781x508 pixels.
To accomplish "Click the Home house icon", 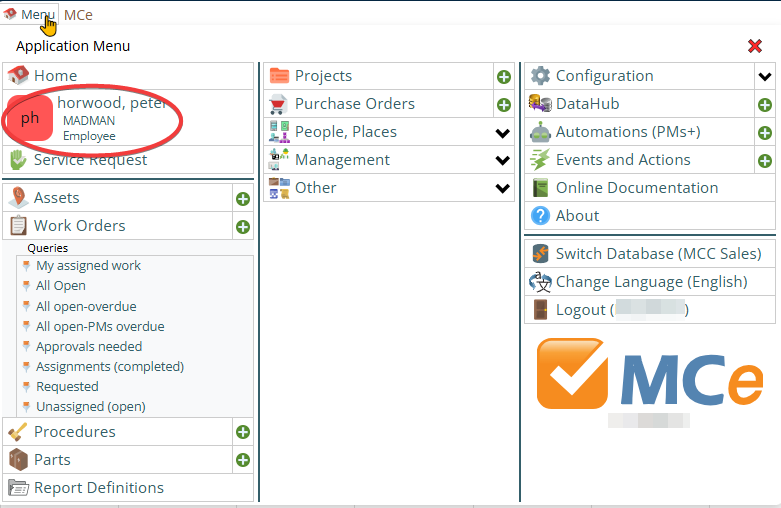I will click(x=18, y=76).
